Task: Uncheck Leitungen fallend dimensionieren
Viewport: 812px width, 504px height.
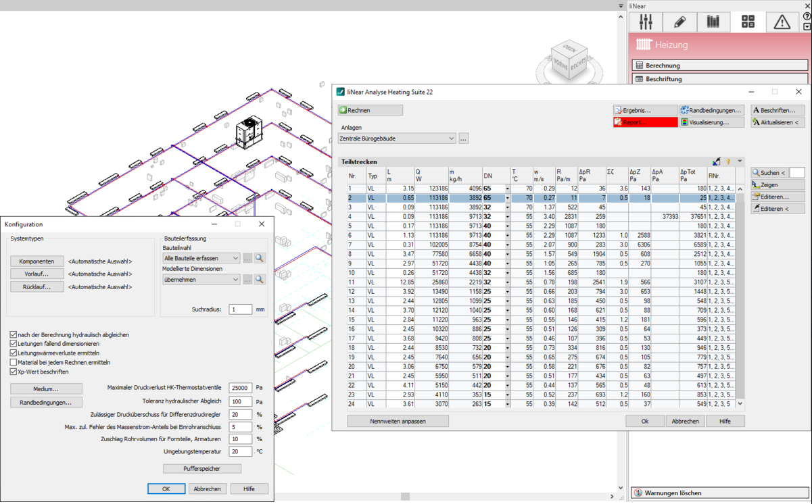Action: click(14, 344)
